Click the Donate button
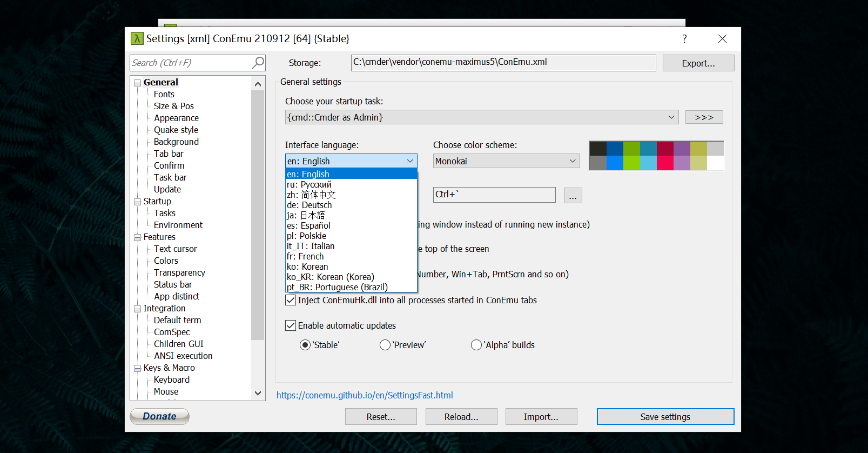 click(159, 416)
